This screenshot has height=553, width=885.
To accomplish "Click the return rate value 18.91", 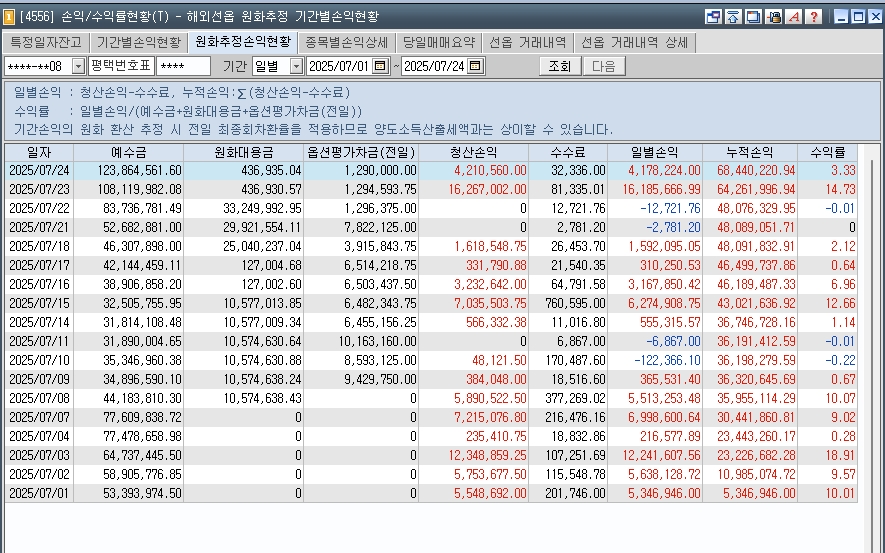I will (x=840, y=456).
